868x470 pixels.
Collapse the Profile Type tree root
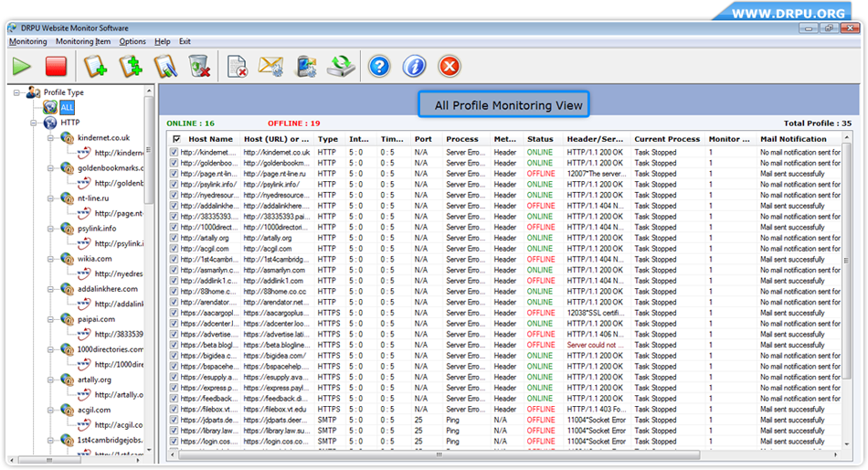pos(16,92)
